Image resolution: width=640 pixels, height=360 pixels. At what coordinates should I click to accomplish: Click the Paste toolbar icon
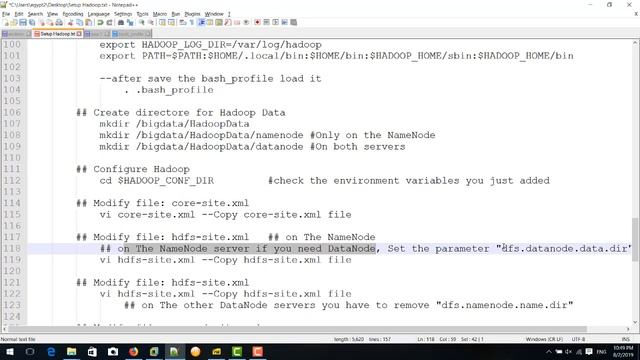tap(89, 22)
